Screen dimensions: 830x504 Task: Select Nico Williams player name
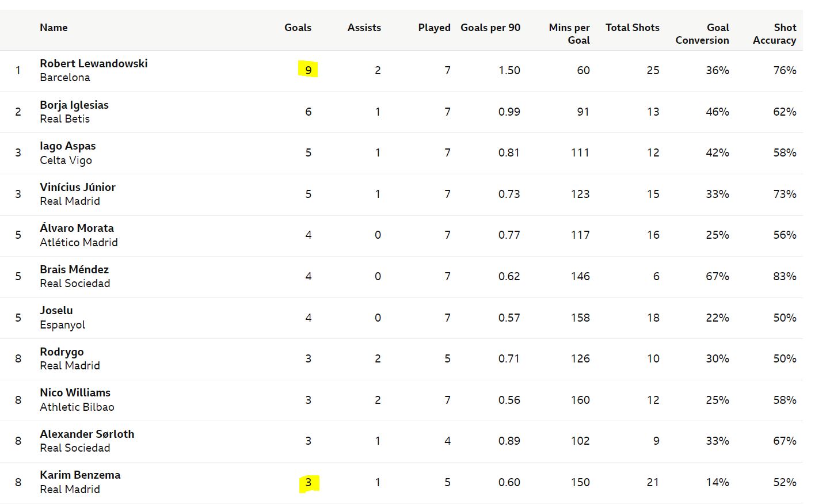[75, 392]
